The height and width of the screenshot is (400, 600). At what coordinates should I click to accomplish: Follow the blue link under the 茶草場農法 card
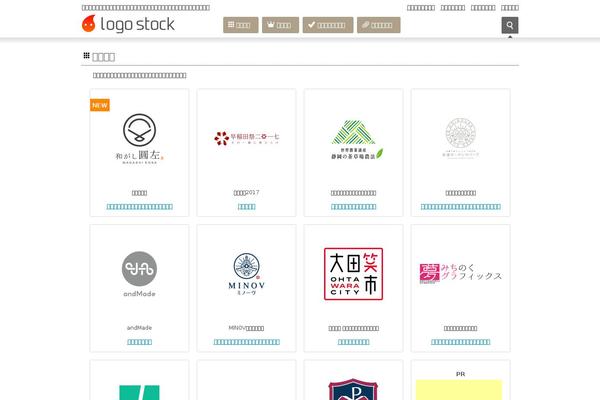353,207
